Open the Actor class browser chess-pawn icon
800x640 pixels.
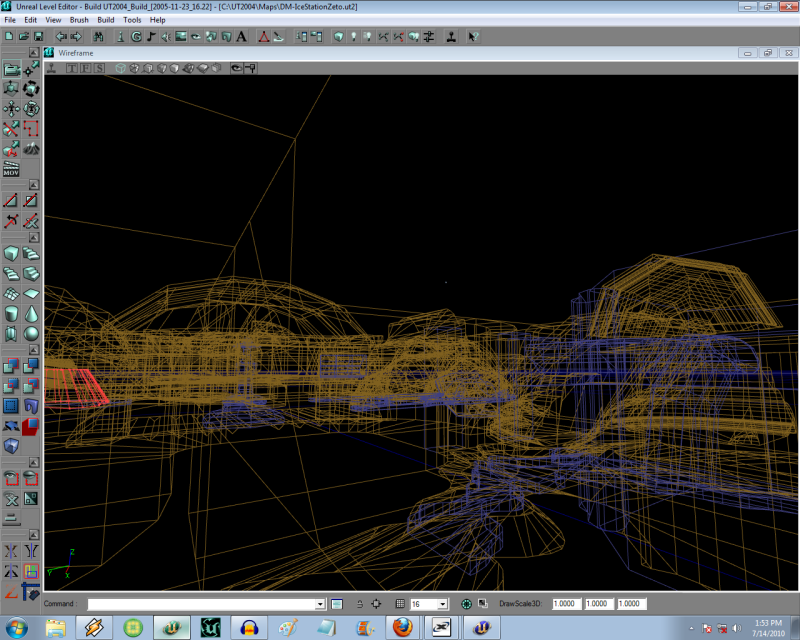120,37
